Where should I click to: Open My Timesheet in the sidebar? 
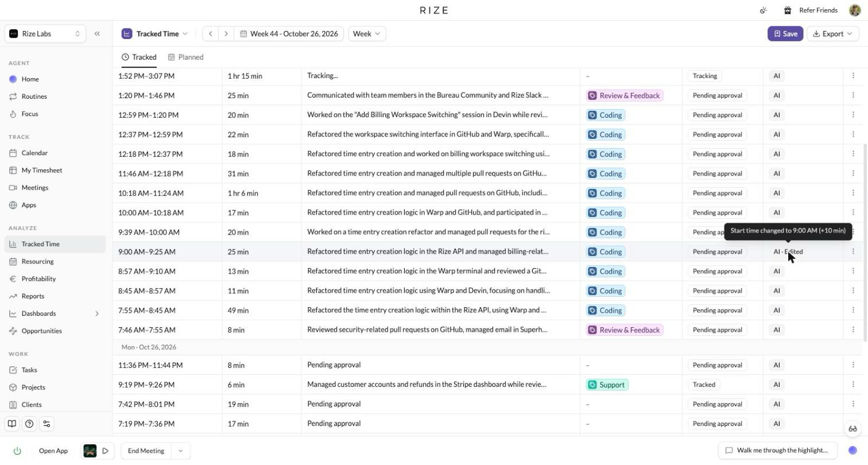point(55,170)
